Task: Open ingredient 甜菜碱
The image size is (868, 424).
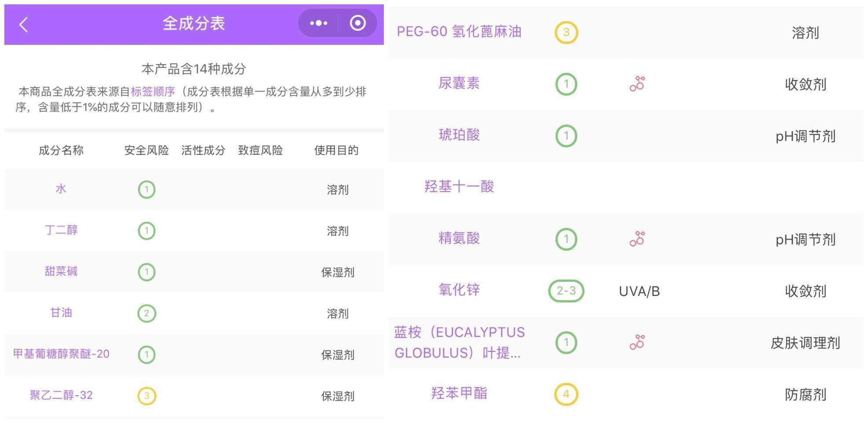Action: pos(61,271)
